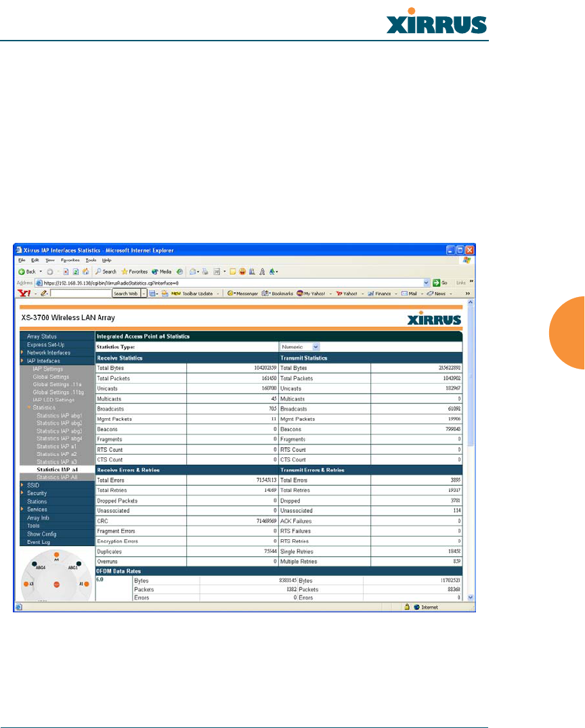Open the Edit menu
The image size is (585, 728).
(x=35, y=260)
